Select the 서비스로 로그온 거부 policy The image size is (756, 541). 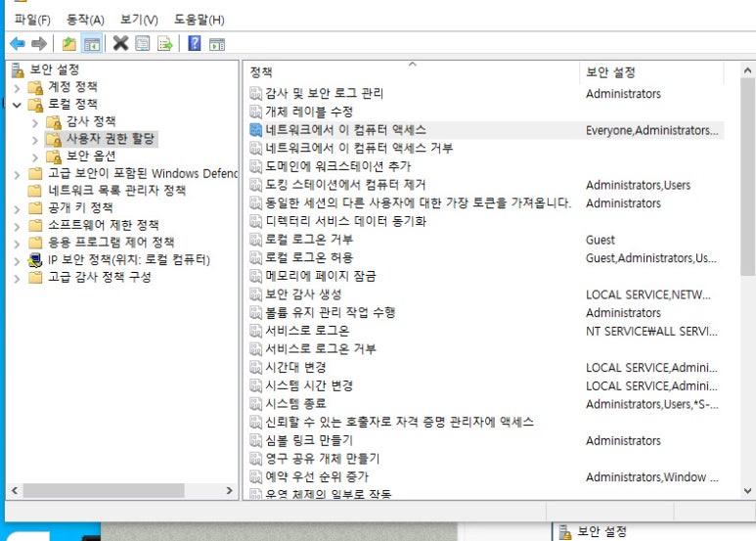click(320, 348)
